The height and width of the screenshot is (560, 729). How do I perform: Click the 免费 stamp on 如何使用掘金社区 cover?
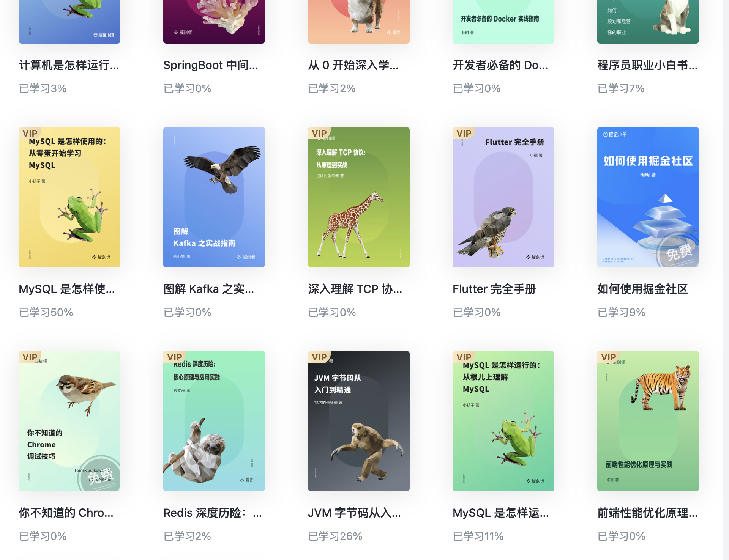tap(679, 252)
